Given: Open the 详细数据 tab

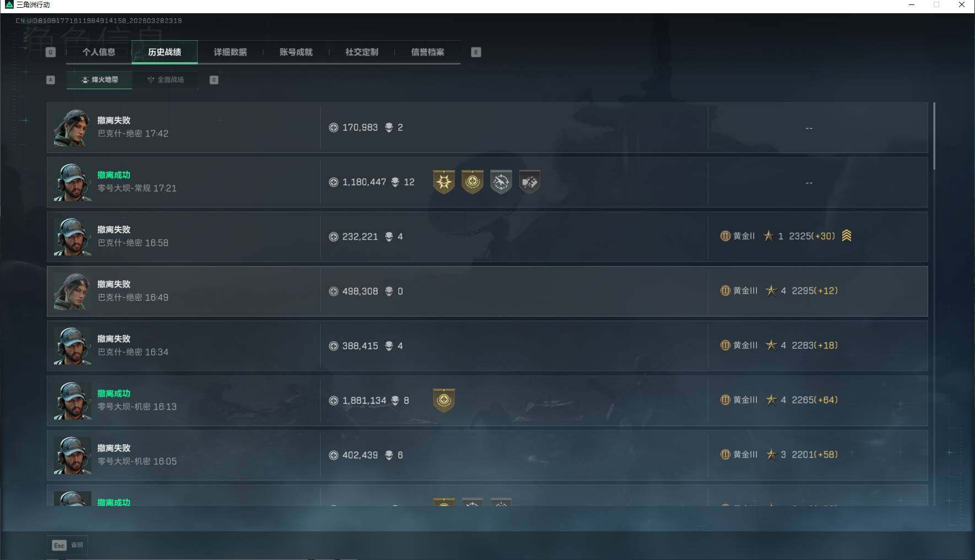Looking at the screenshot, I should click(x=230, y=52).
